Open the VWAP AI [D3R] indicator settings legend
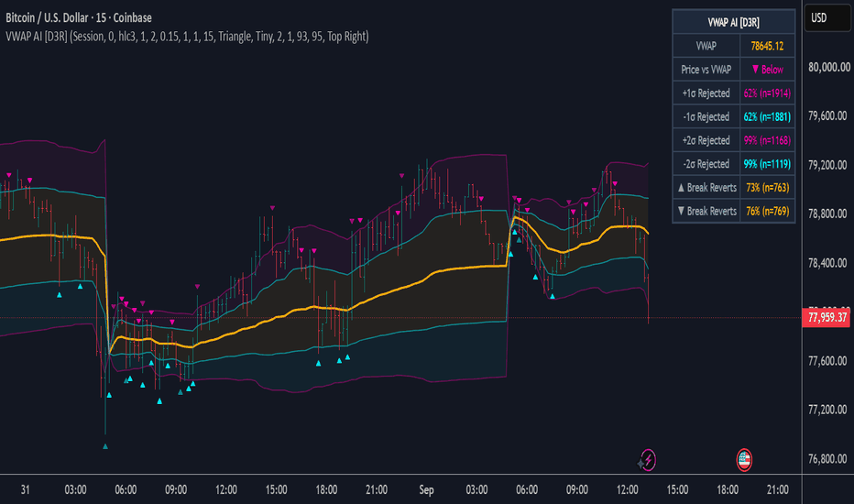The image size is (854, 504). (x=187, y=37)
